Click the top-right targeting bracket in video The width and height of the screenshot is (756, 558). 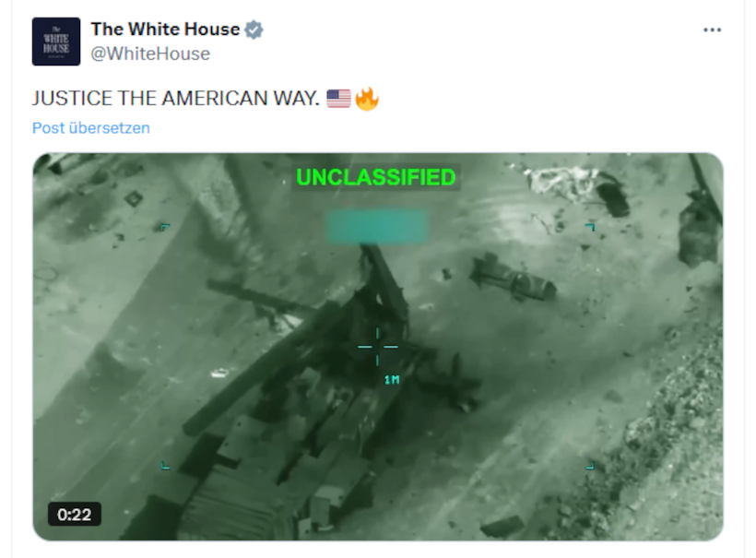coord(590,227)
